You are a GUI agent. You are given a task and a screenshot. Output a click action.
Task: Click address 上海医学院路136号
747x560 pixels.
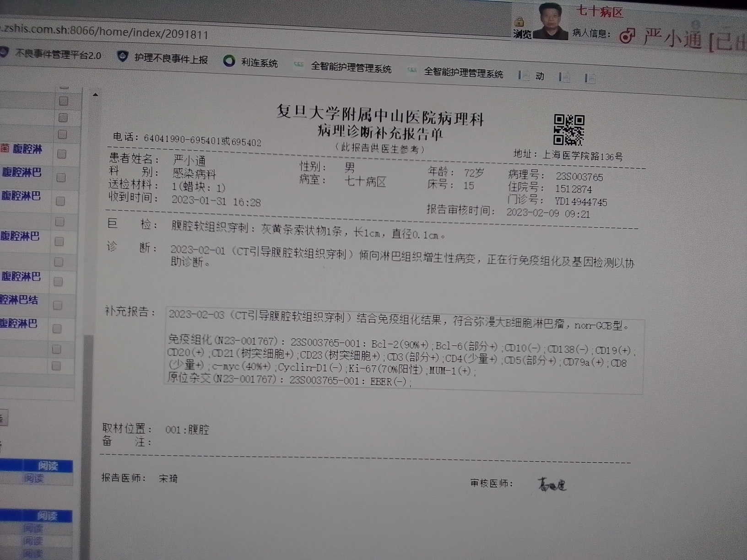tap(582, 156)
